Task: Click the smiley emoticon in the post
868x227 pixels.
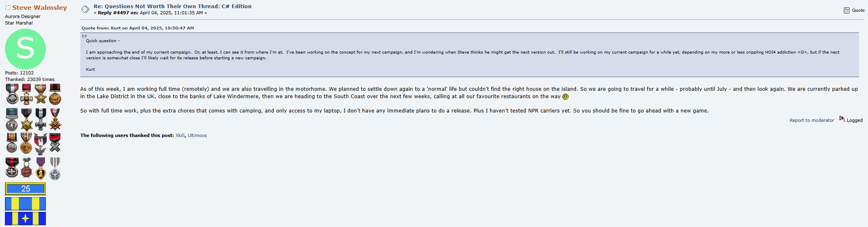Action: pos(566,97)
